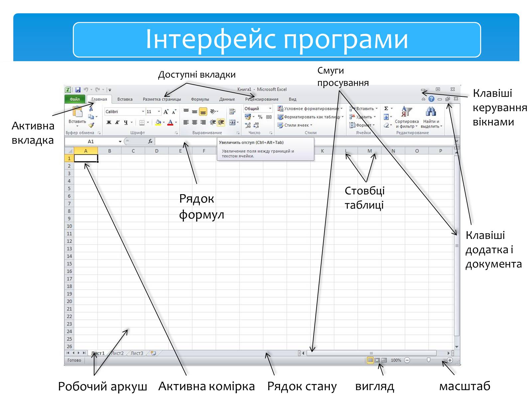Screen dimensions: 532x399
Task: Click the Save icon in quick access toolbar
Action: [78, 90]
